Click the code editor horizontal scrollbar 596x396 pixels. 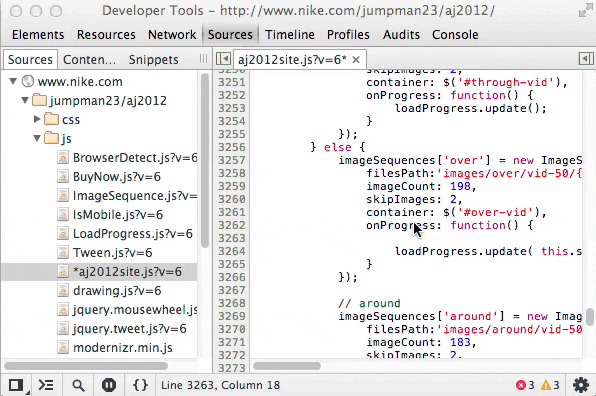click(287, 366)
